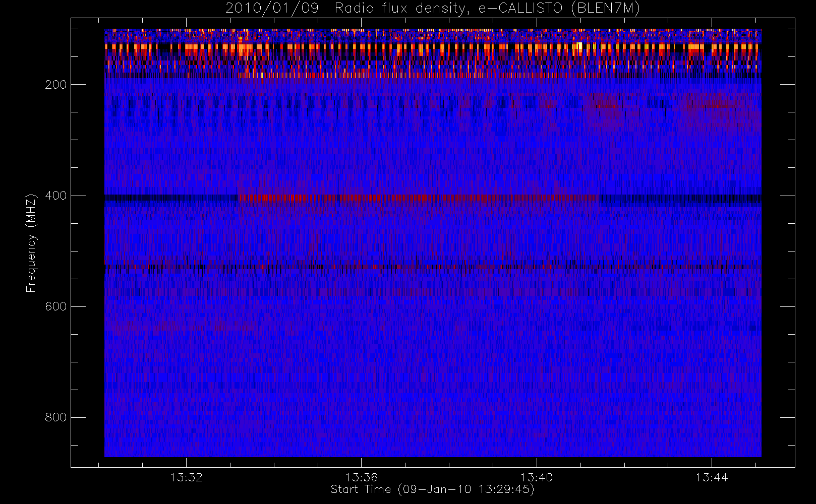Click the 13:40 time tick label
This screenshot has width=816, height=504.
[x=537, y=477]
